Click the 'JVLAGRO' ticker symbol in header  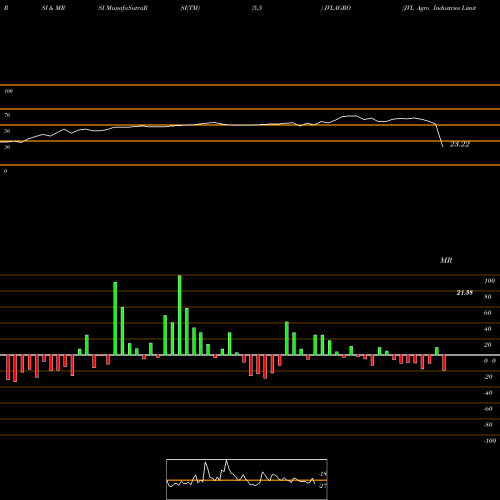(x=336, y=8)
